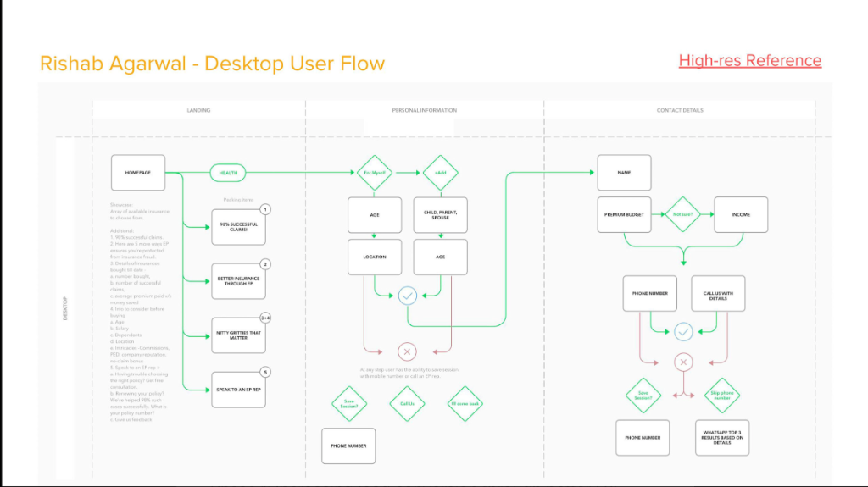868x487 pixels.
Task: Click the number 5 badge on EP Rep box
Action: pos(265,373)
